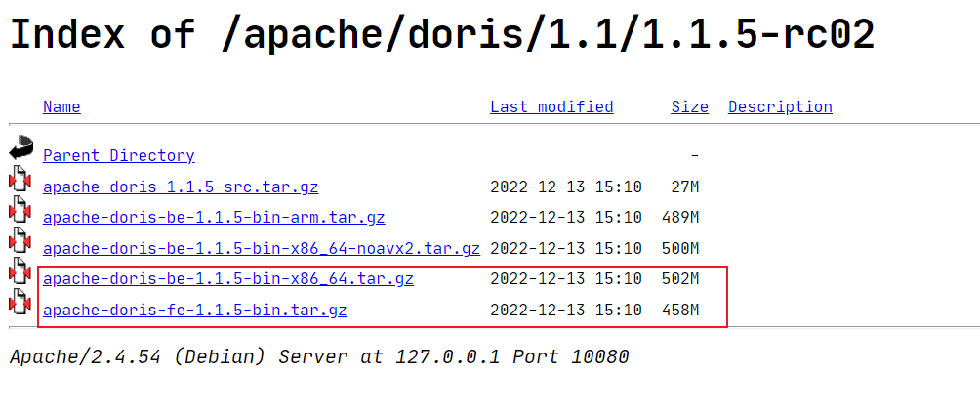This screenshot has width=980, height=415.
Task: Click the archive icon for apache-doris-fe-1.1.5-bin.tar.gz
Action: pyautogui.click(x=20, y=305)
